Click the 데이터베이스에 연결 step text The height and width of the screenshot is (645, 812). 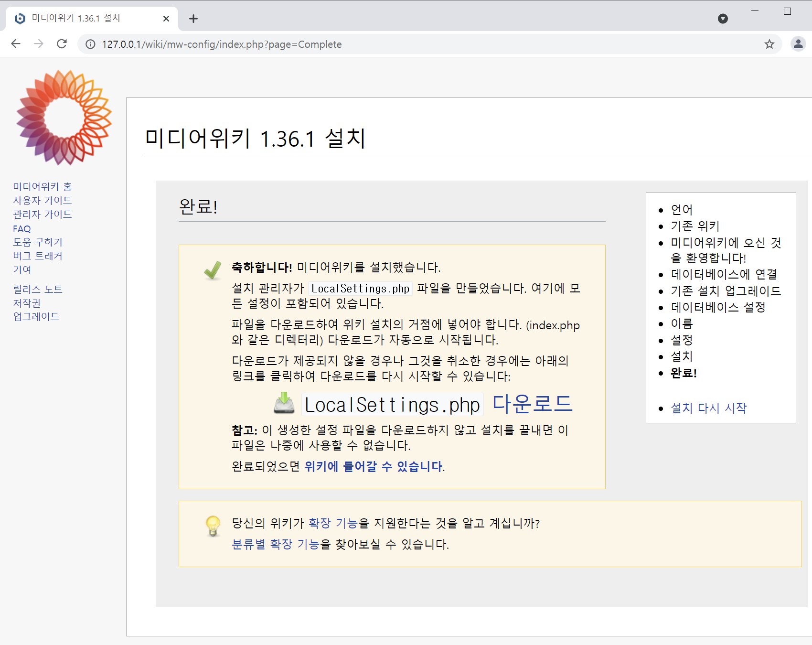point(724,274)
